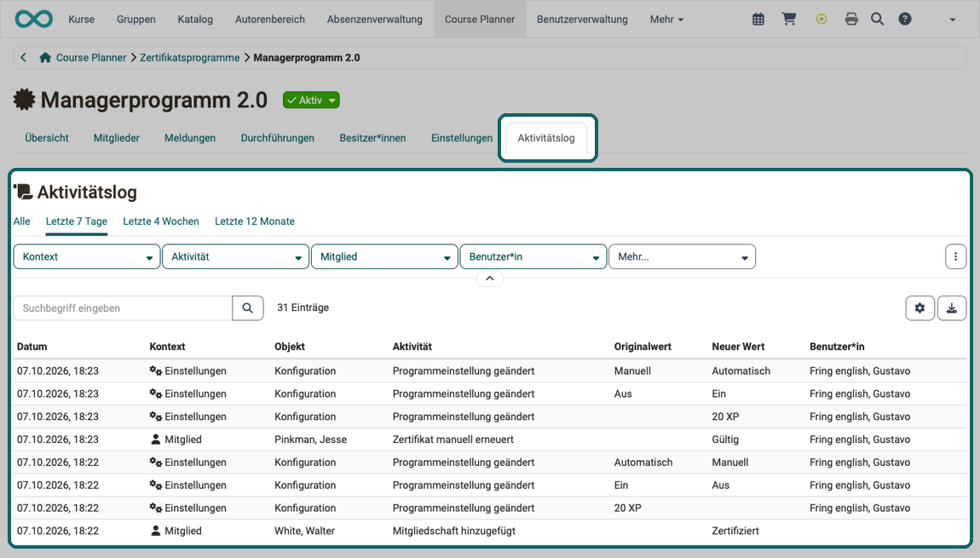Viewport: 980px width, 558px height.
Task: Open the Aktivität filter dropdown
Action: [235, 256]
